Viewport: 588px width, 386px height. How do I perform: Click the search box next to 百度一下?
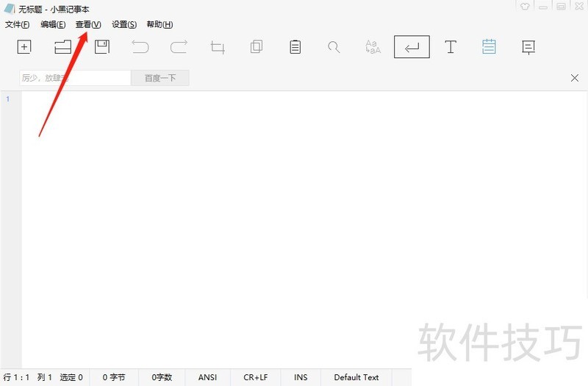point(75,78)
